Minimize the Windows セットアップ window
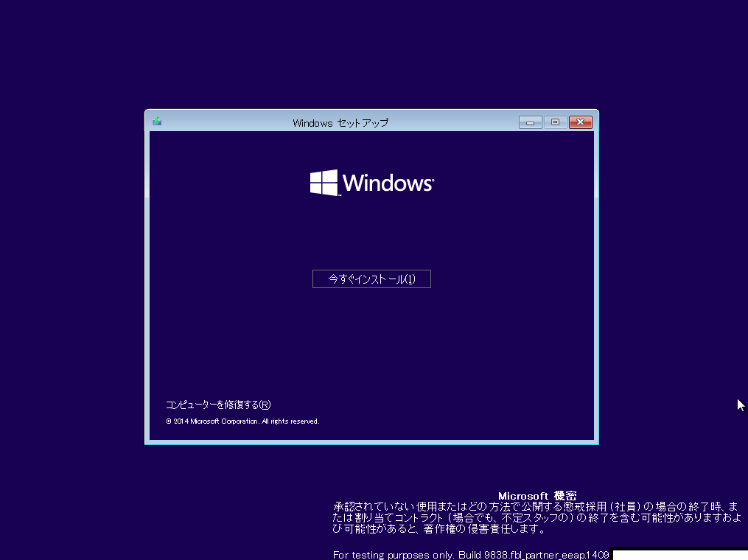The width and height of the screenshot is (748, 560). 530,122
